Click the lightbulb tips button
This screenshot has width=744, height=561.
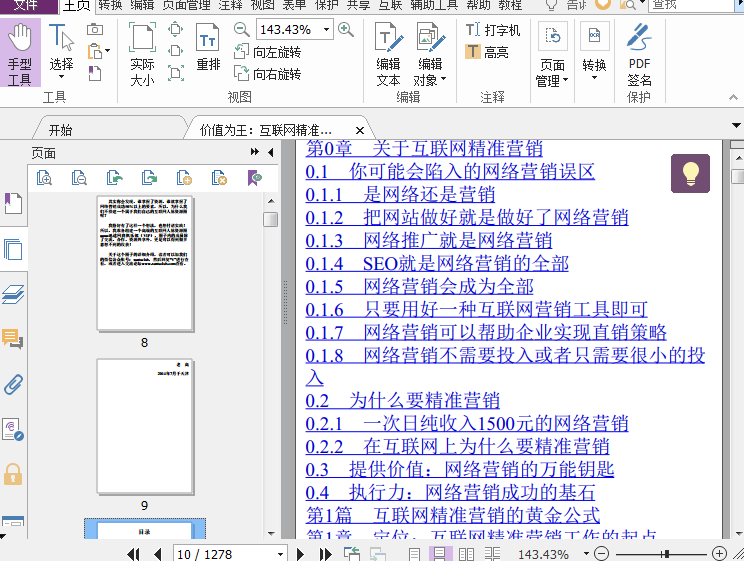click(690, 173)
